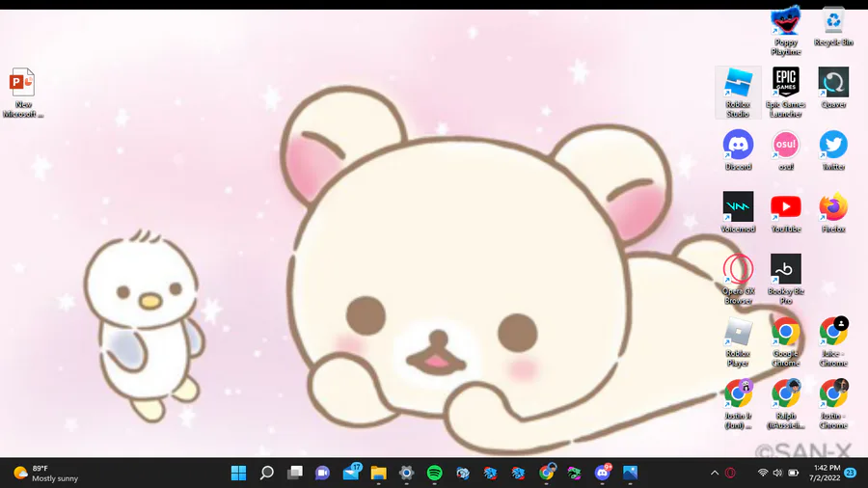868x488 pixels.
Task: Show hidden tray icons chevron
Action: coord(715,474)
